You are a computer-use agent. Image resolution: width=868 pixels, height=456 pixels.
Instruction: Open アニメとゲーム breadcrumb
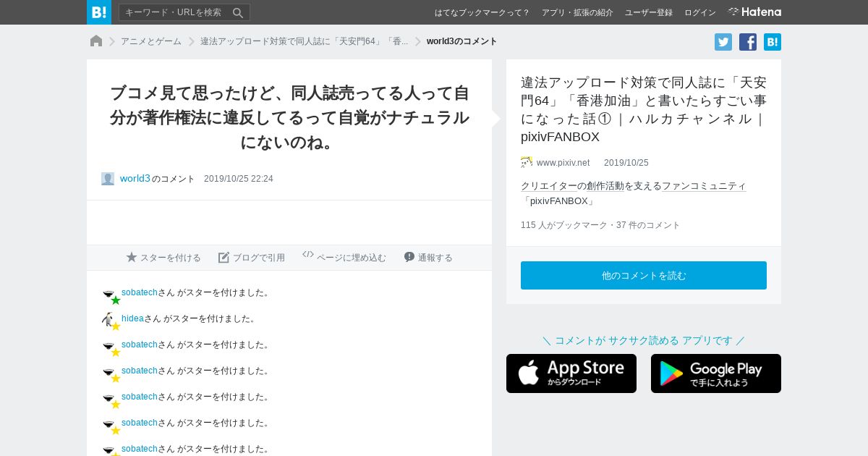pos(151,41)
